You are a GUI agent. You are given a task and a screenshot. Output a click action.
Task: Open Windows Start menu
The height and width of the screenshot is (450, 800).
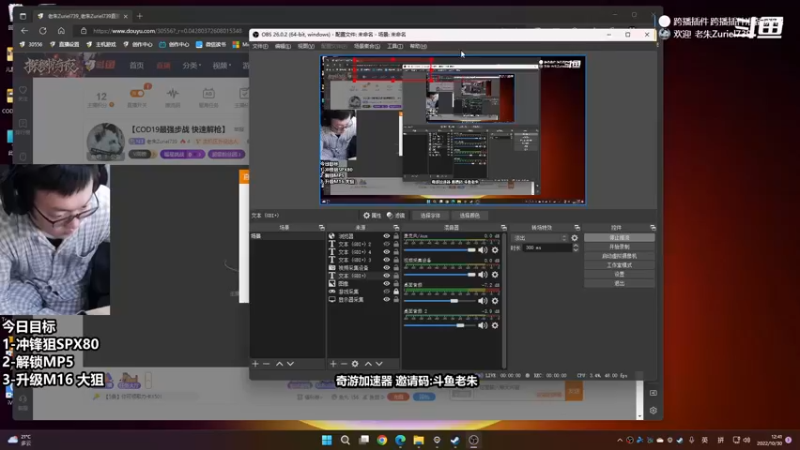327,440
